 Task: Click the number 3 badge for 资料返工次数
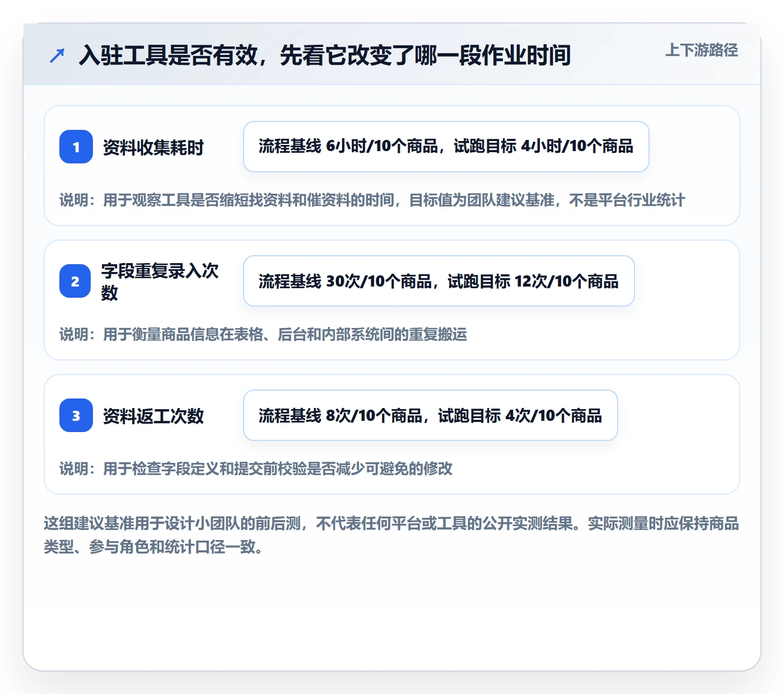click(x=76, y=415)
